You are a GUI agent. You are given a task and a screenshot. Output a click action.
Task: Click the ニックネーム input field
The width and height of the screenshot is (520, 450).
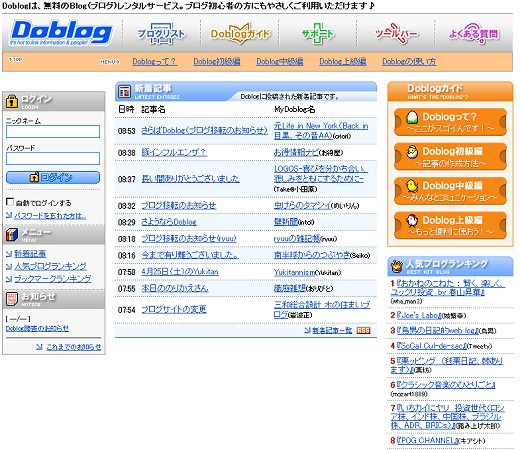pos(53,131)
